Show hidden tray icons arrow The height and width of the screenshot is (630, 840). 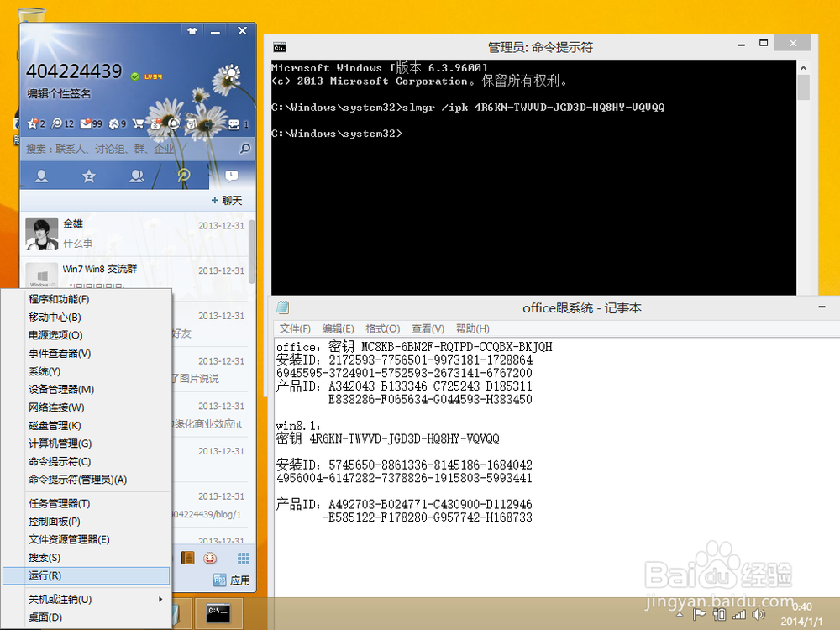point(680,615)
